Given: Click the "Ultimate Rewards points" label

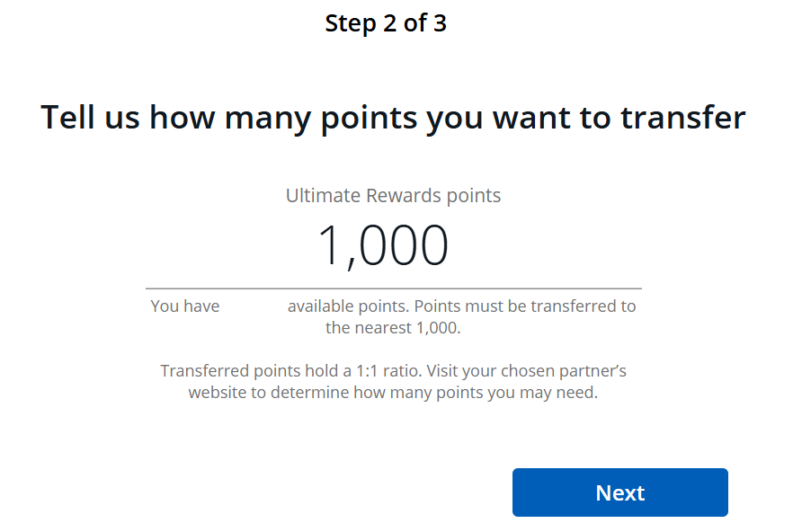Looking at the screenshot, I should (x=393, y=195).
